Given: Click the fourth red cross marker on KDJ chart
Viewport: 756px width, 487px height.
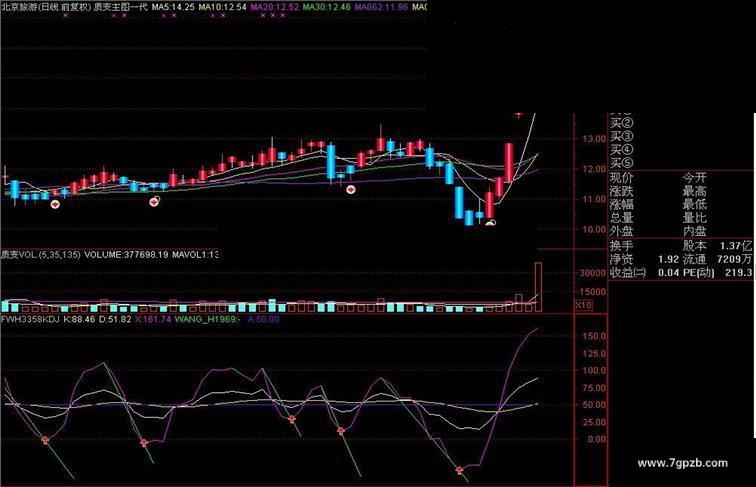Looking at the screenshot, I should tap(341, 431).
